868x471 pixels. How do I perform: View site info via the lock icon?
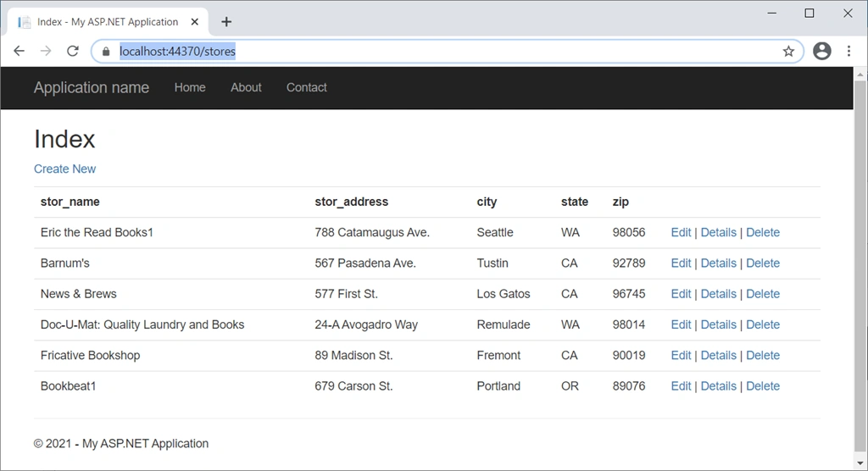(x=106, y=52)
